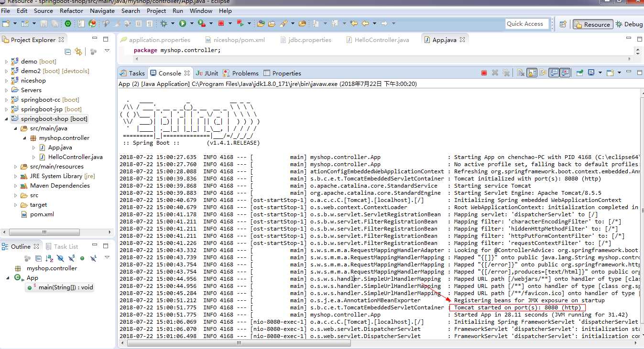Click the back navigation arrow in toolbar

point(365,23)
